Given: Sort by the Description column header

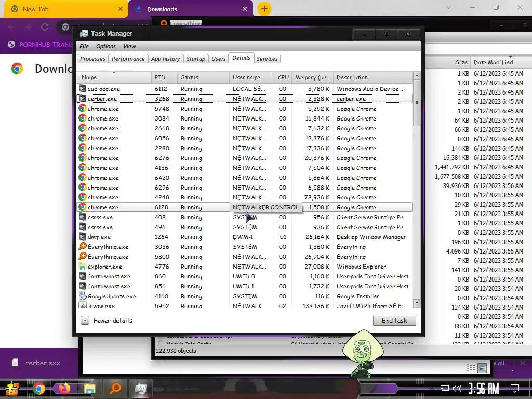Looking at the screenshot, I should point(373,77).
